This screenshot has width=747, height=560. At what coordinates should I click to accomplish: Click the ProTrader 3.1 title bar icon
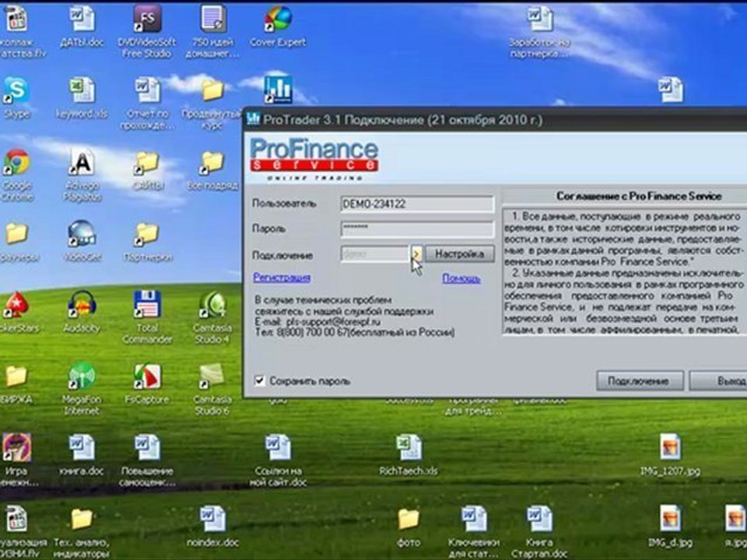pyautogui.click(x=253, y=118)
